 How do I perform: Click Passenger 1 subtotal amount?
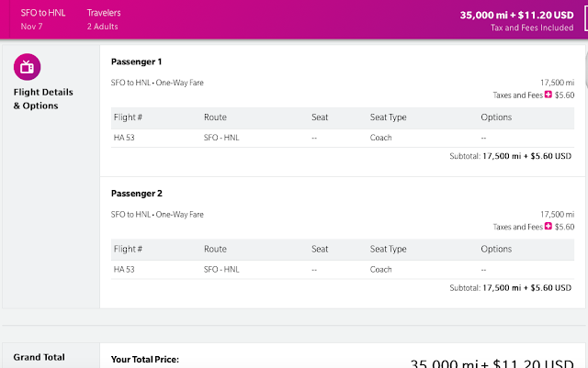tap(528, 156)
